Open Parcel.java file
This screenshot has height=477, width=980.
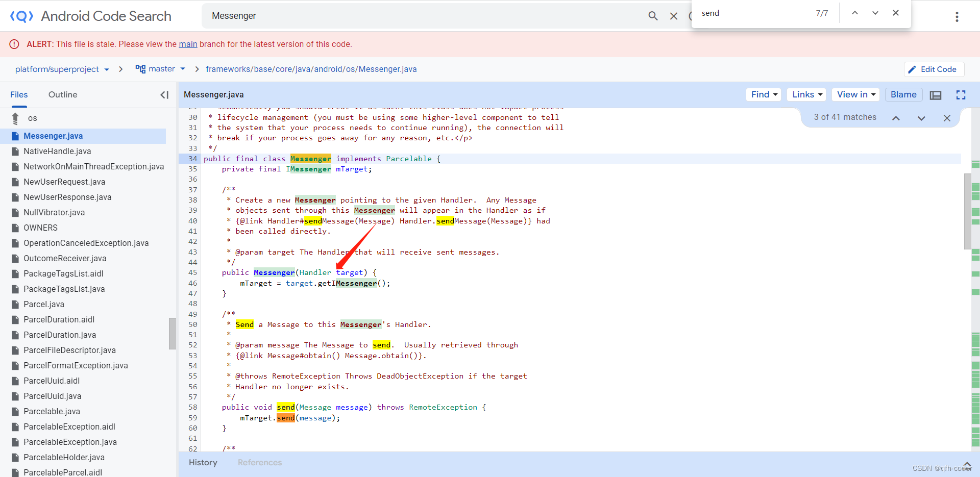click(x=44, y=305)
